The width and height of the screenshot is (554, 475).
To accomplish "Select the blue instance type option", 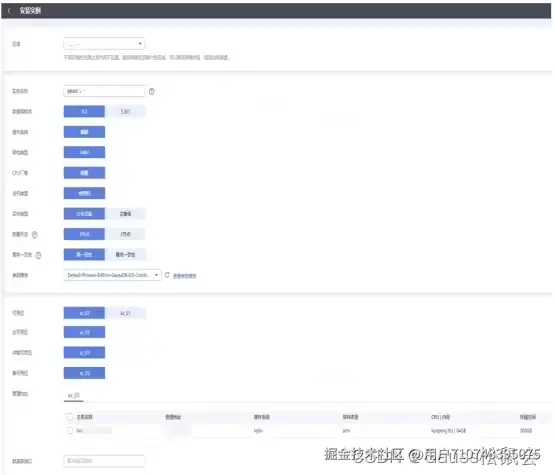I will click(84, 213).
